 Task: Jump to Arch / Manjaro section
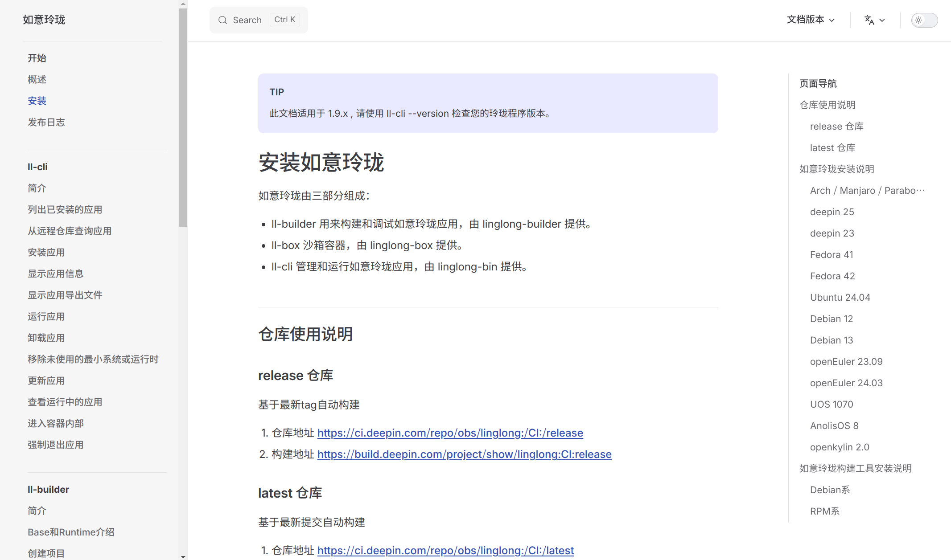pyautogui.click(x=868, y=190)
